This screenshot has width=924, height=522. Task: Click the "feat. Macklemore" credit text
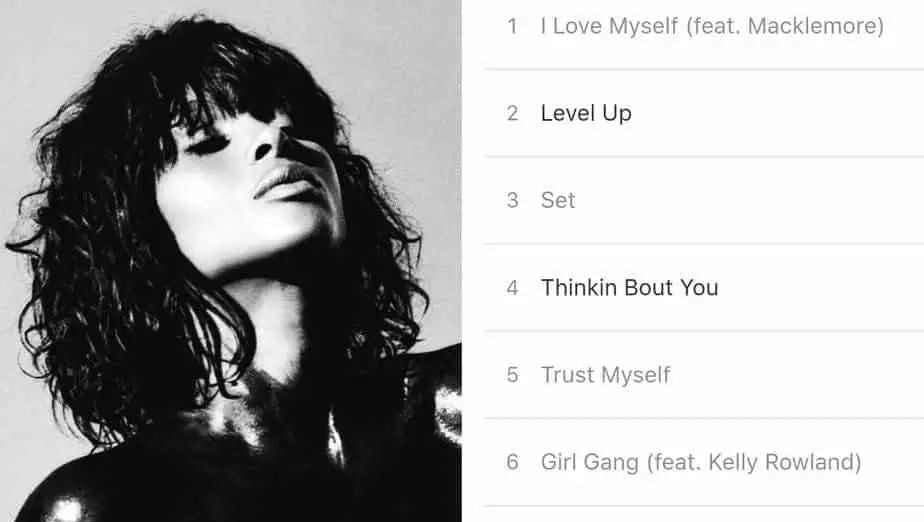point(785,26)
